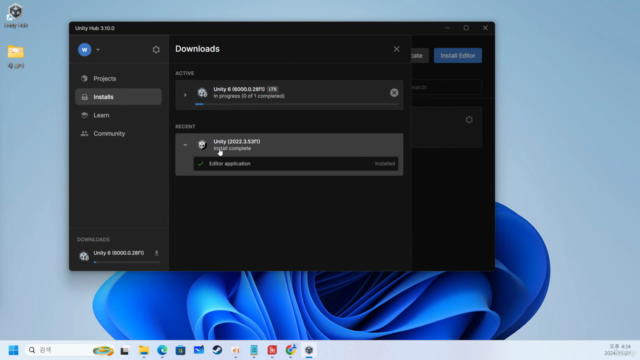Click Unity Hub taskbar icon
The image size is (640, 360).
click(309, 350)
